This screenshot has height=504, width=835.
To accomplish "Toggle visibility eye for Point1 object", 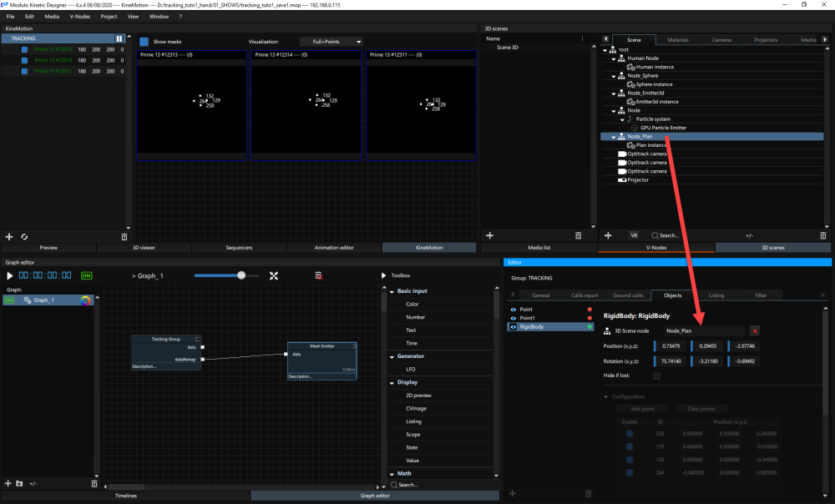I will [513, 318].
